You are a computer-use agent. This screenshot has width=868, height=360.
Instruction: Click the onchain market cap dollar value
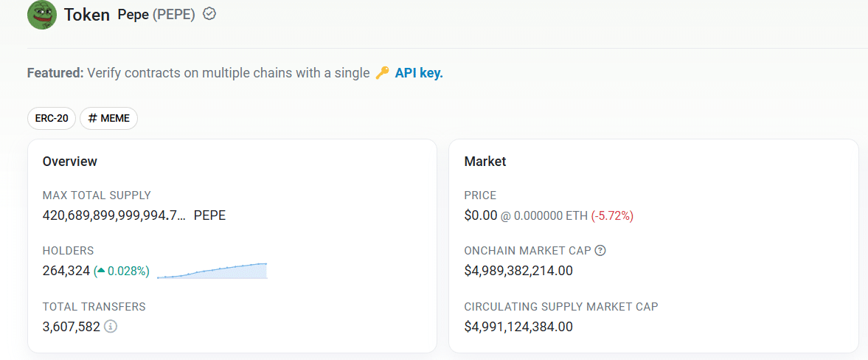tap(518, 271)
